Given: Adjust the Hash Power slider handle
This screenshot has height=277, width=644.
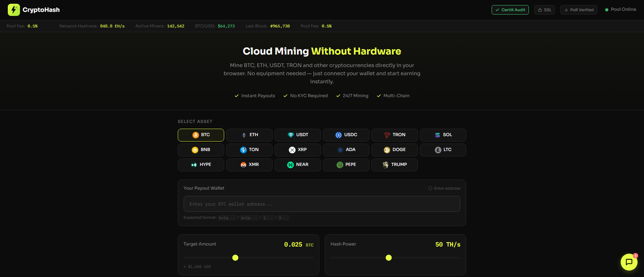Looking at the screenshot, I should pos(389,258).
